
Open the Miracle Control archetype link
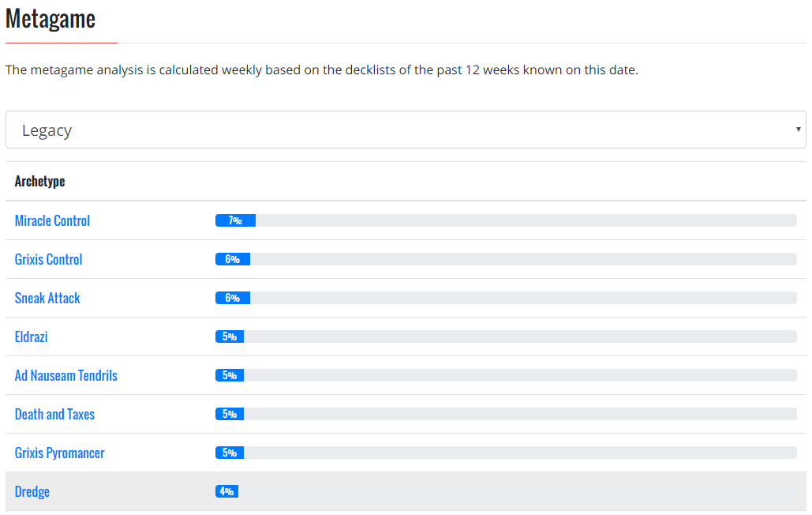click(52, 220)
